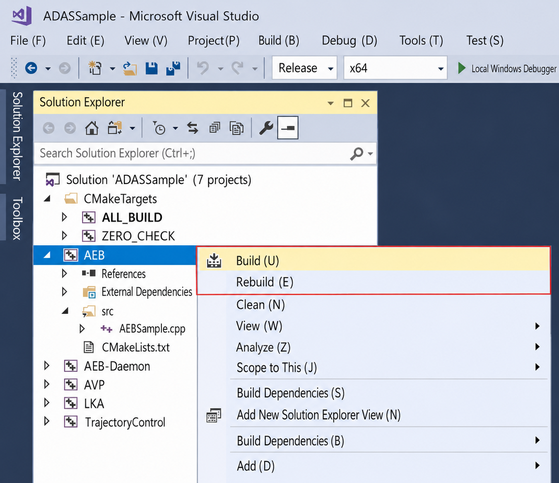Collapse the CMakeTargets folder

(47, 199)
